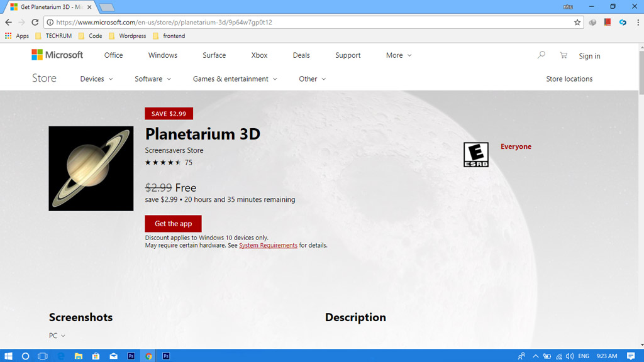
Task: Open the Apps shortcut in bookmarks bar
Action: pos(17,36)
